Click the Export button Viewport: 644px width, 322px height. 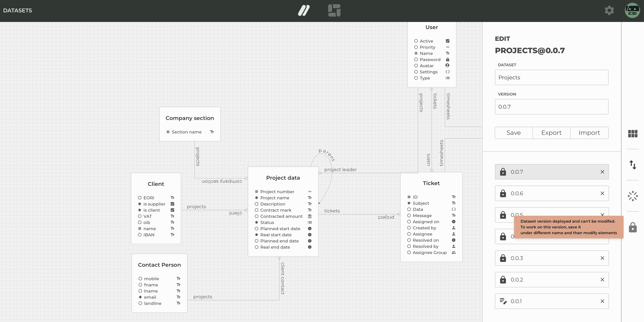tap(551, 133)
